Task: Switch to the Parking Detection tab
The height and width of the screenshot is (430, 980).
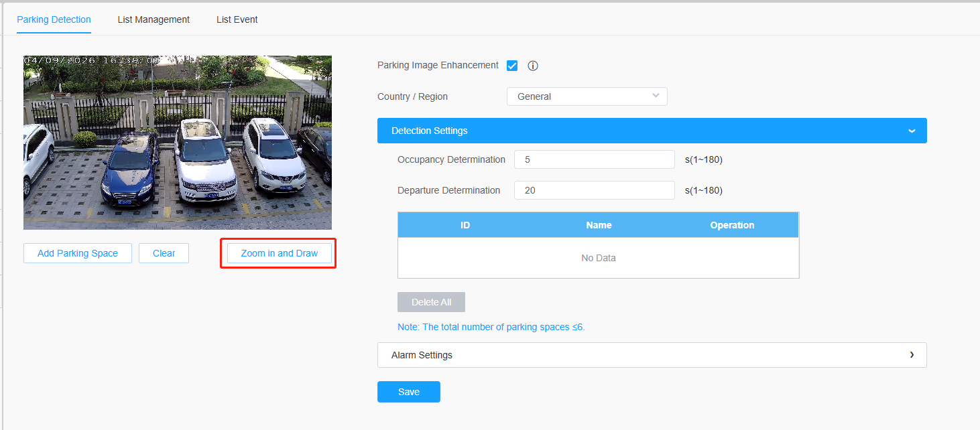Action: pos(54,19)
